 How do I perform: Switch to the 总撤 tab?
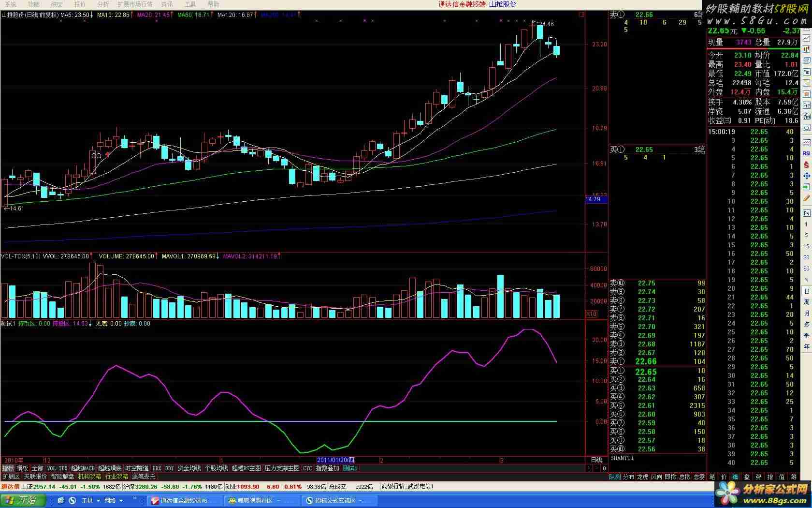(x=685, y=477)
